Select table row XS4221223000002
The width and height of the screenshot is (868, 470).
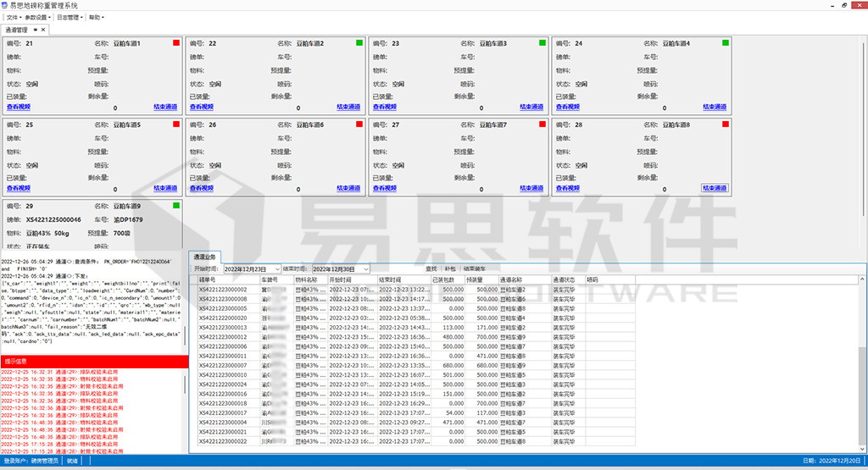[x=223, y=290]
